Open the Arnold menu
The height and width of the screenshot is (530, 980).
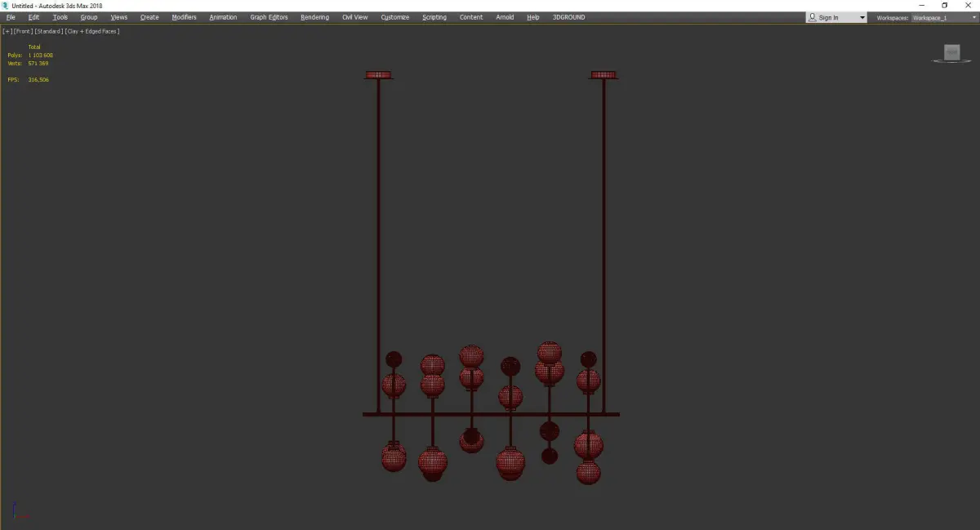point(505,17)
